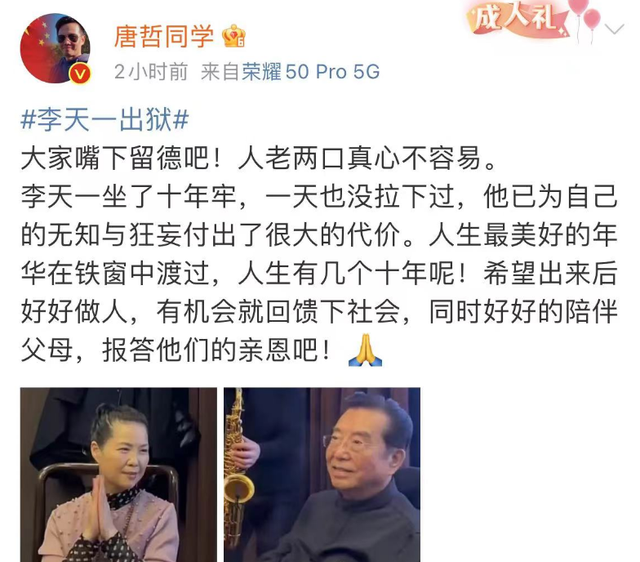Image resolution: width=640 pixels, height=562 pixels.
Task: Open the photo of the woman clasping hands
Action: click(118, 475)
